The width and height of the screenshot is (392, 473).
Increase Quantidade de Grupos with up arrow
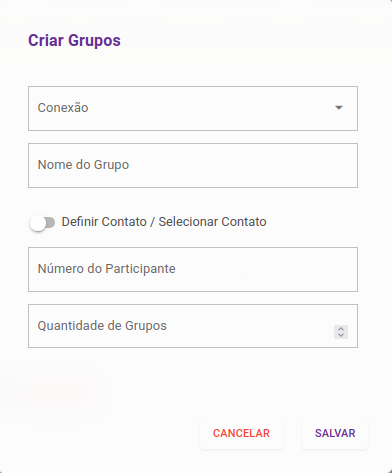341,329
